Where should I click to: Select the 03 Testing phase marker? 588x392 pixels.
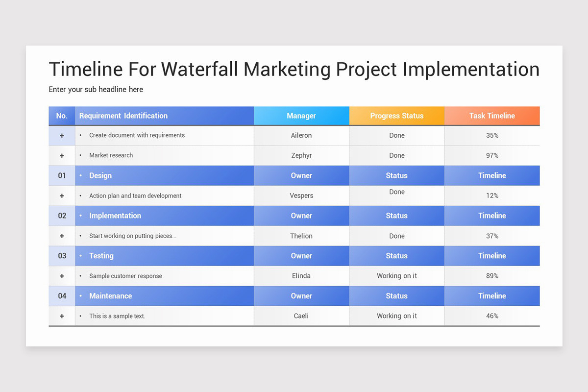(62, 256)
